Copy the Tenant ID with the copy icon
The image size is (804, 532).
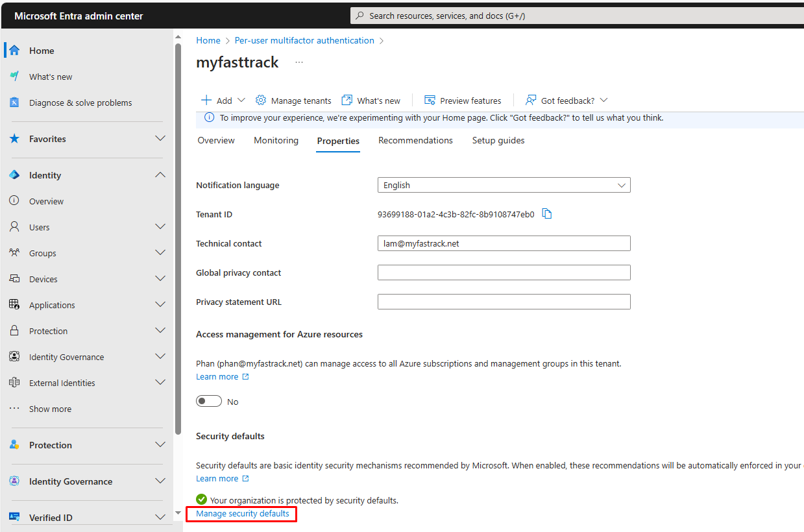point(547,214)
